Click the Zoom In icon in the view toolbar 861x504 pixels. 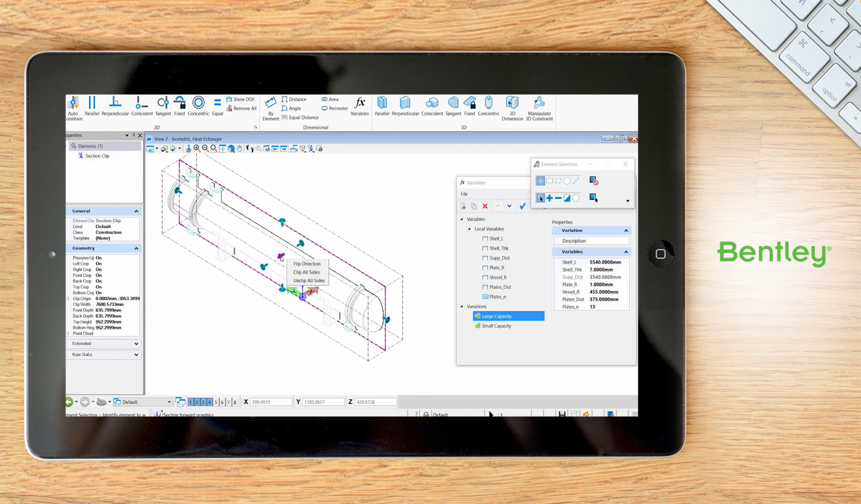pyautogui.click(x=197, y=148)
